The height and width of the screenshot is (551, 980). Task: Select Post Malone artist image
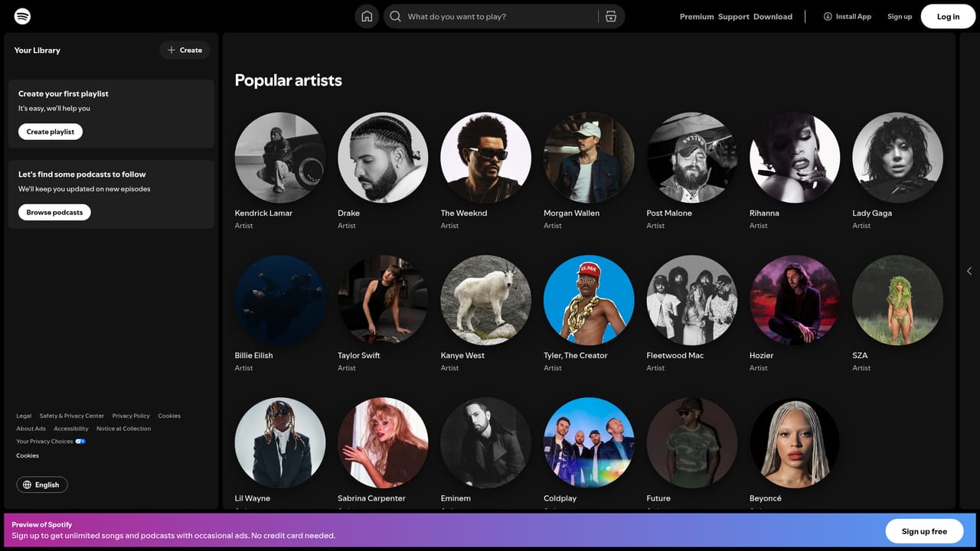(692, 158)
